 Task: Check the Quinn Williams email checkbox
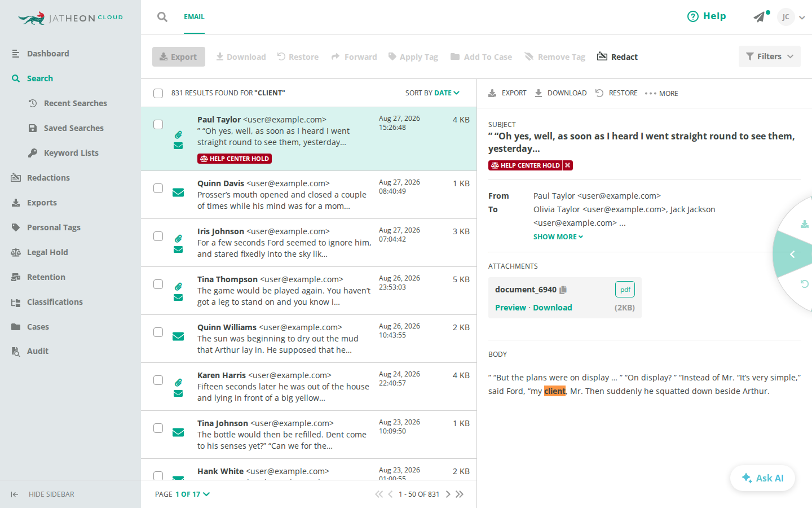[x=158, y=332]
